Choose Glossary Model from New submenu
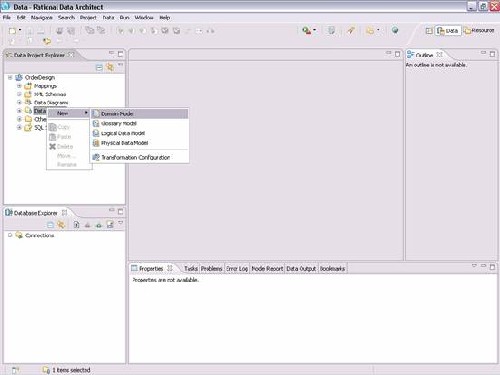 [x=140, y=123]
